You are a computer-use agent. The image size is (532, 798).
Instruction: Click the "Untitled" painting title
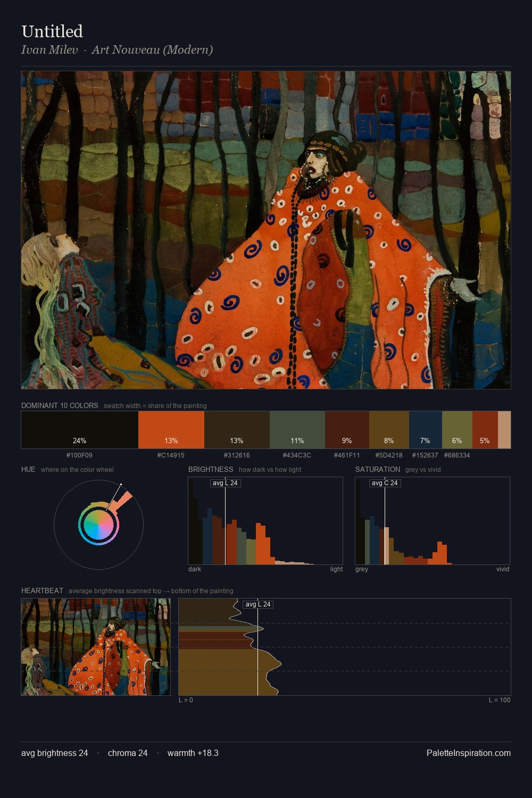[x=52, y=31]
